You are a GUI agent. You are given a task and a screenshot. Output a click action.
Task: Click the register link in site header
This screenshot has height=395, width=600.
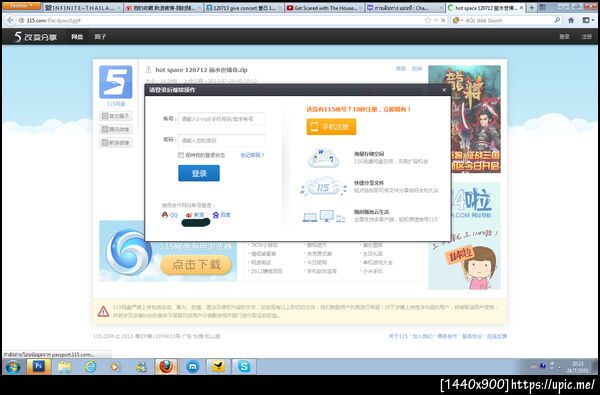pyautogui.click(x=587, y=37)
